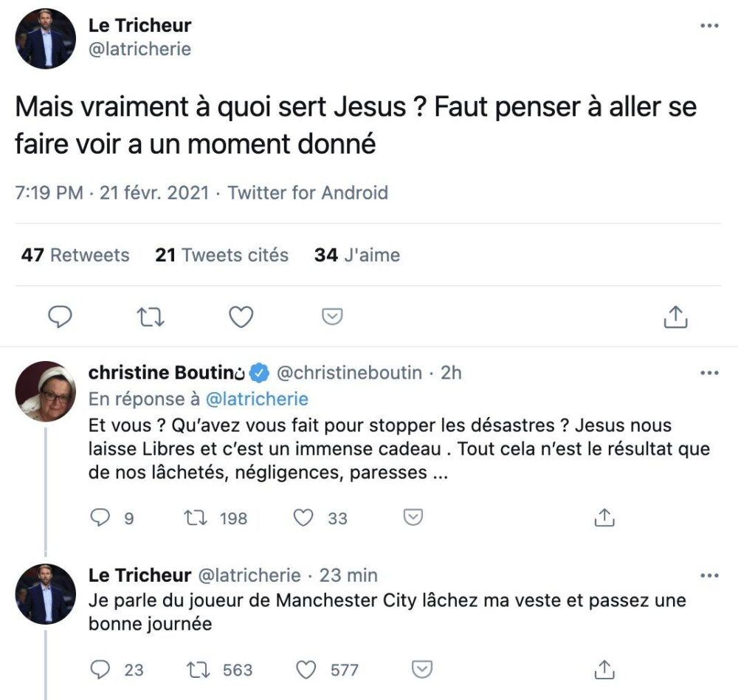Reply to the main Jesus tweet

pyautogui.click(x=61, y=317)
